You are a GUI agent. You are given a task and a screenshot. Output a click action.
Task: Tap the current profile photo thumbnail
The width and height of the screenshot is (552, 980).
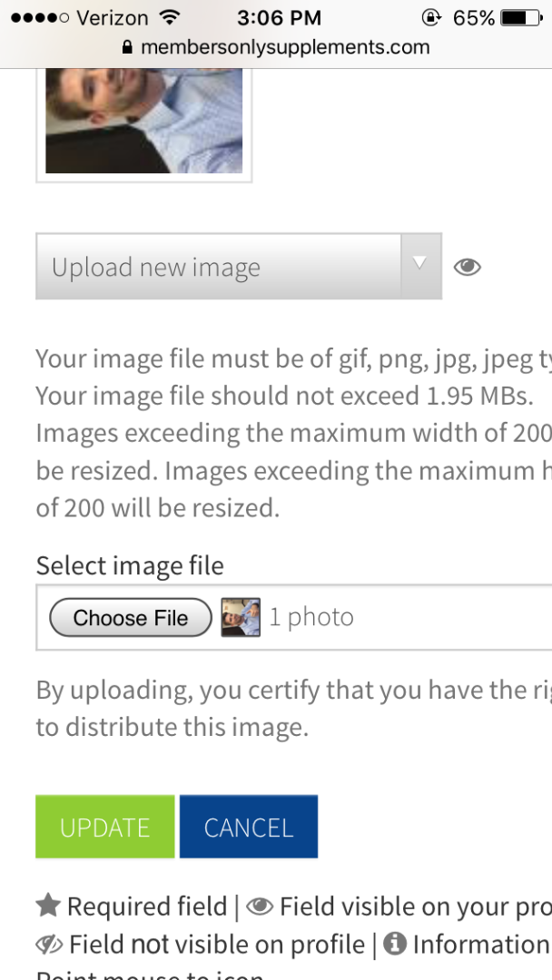143,121
